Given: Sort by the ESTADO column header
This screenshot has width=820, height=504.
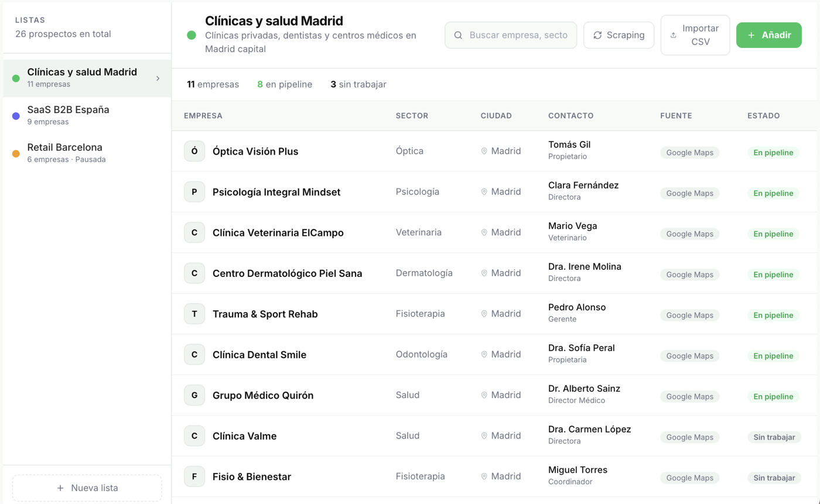Looking at the screenshot, I should (x=763, y=116).
